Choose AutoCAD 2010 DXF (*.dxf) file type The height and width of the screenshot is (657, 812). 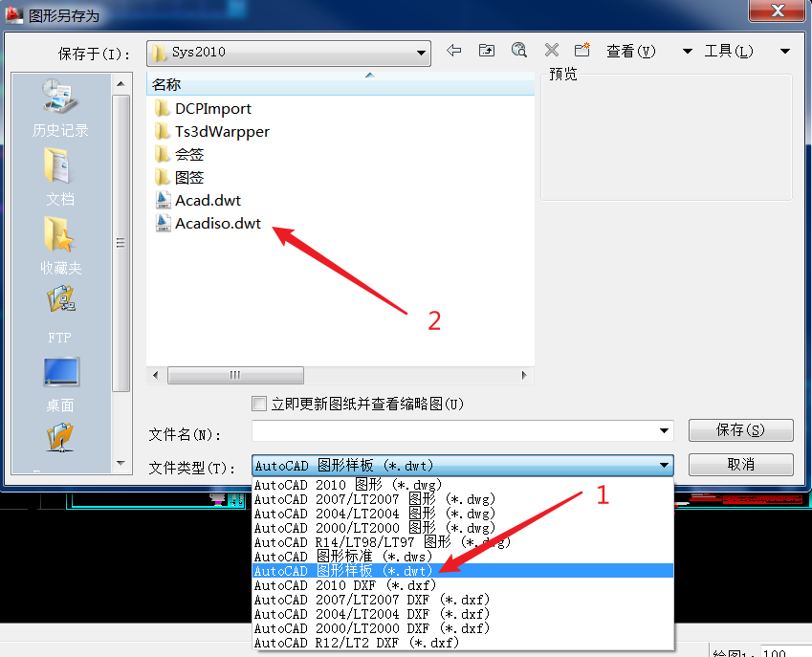pyautogui.click(x=342, y=585)
